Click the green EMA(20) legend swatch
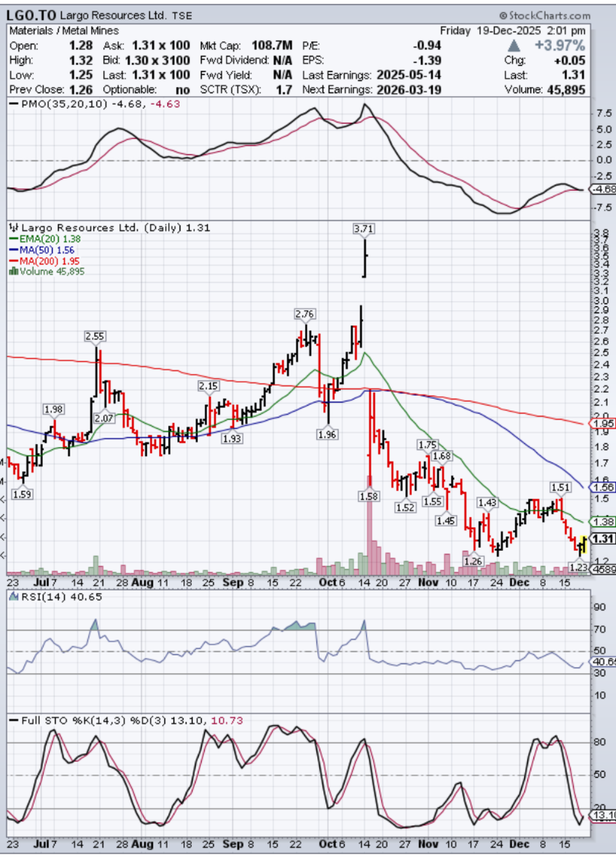The width and height of the screenshot is (616, 858). click(x=13, y=238)
